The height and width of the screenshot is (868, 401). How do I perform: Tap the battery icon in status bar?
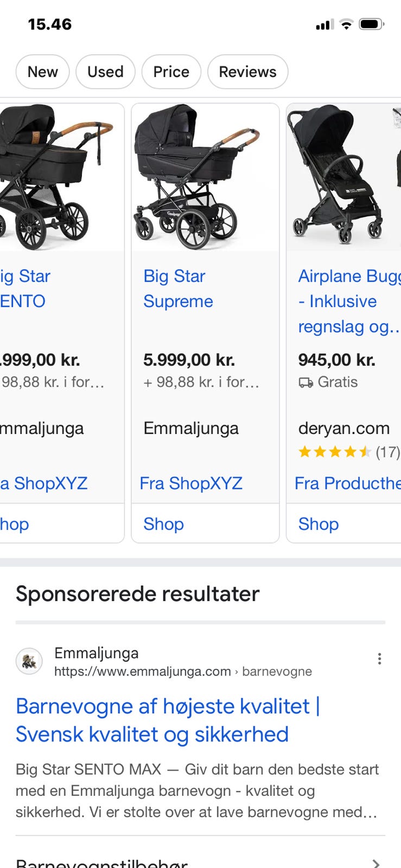[x=371, y=24]
